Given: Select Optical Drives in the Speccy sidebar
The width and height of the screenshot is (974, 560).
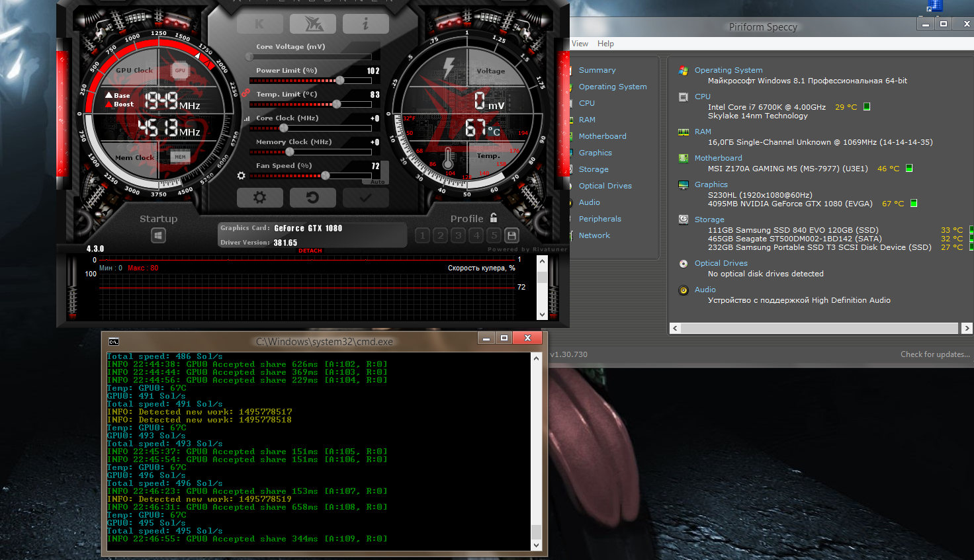Looking at the screenshot, I should pos(605,186).
